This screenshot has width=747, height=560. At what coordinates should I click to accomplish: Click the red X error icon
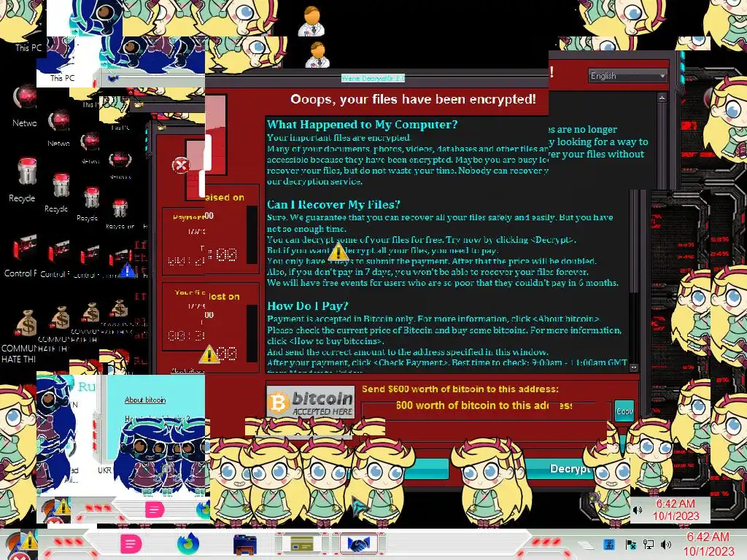pos(181,166)
